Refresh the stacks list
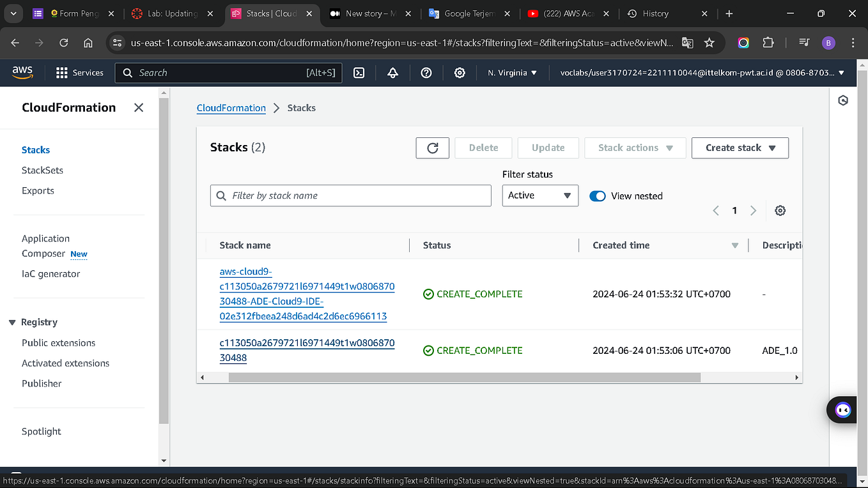This screenshot has width=868, height=488. coord(432,148)
